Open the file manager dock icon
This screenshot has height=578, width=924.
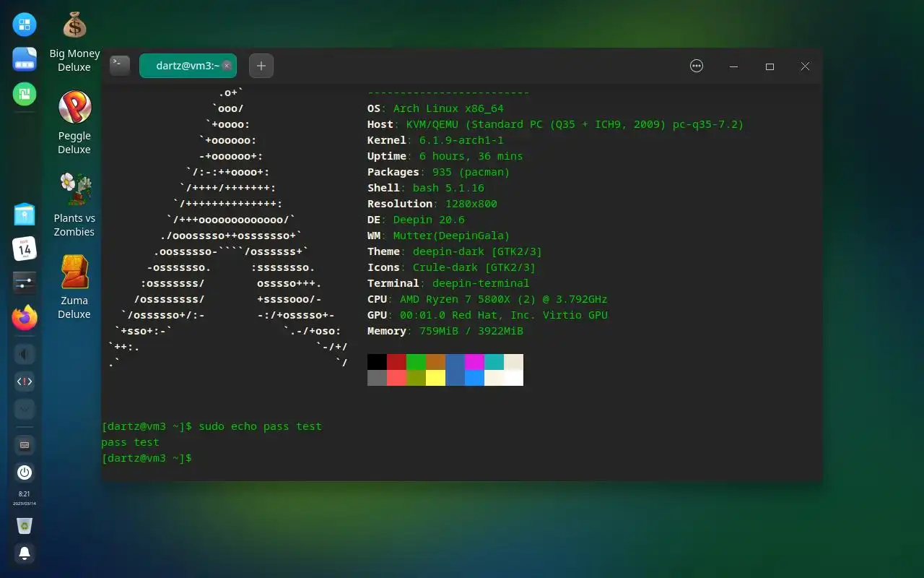(x=25, y=59)
